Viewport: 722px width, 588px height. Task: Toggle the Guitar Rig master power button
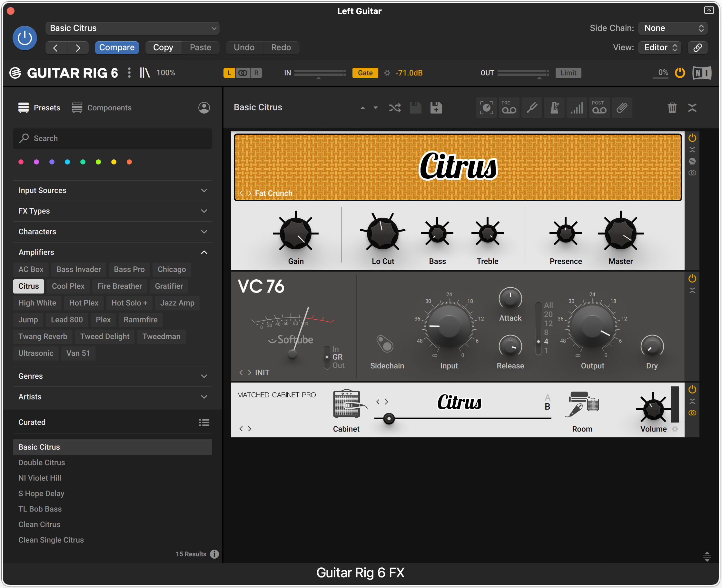point(679,73)
